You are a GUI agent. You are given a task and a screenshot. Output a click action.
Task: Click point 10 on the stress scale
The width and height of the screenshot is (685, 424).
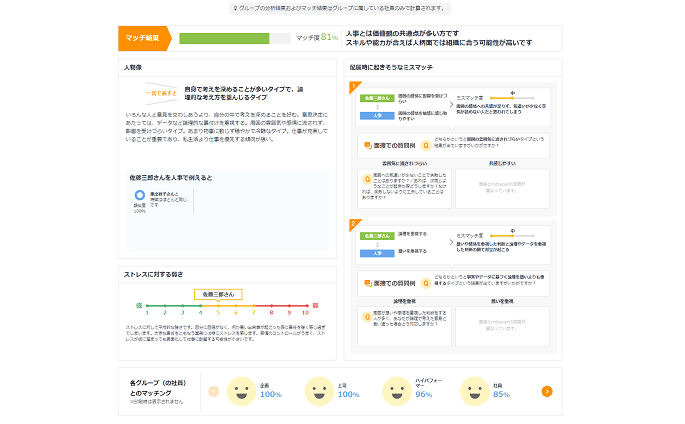(306, 308)
